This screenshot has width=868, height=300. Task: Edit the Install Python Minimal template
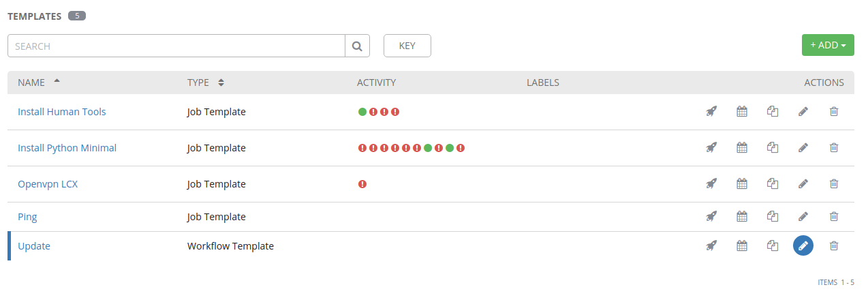tap(803, 147)
